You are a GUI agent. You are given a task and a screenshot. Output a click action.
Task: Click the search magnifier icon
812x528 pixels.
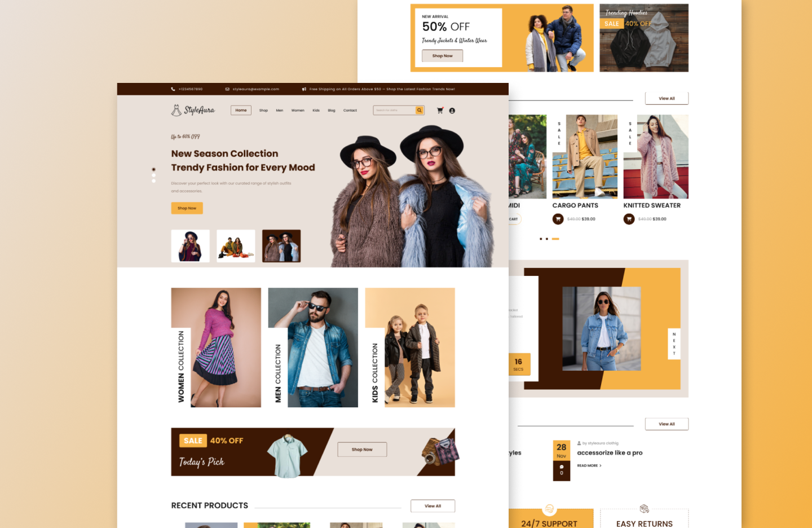(420, 110)
